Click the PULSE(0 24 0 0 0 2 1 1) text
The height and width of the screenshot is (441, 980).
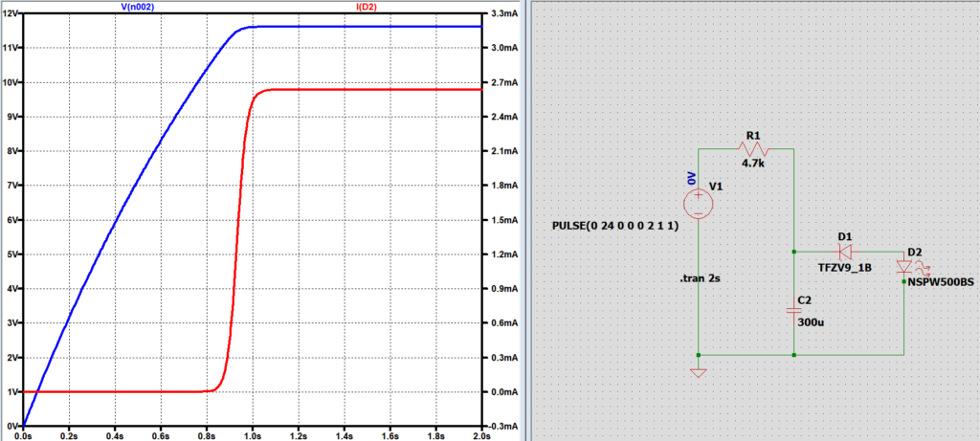pos(615,226)
